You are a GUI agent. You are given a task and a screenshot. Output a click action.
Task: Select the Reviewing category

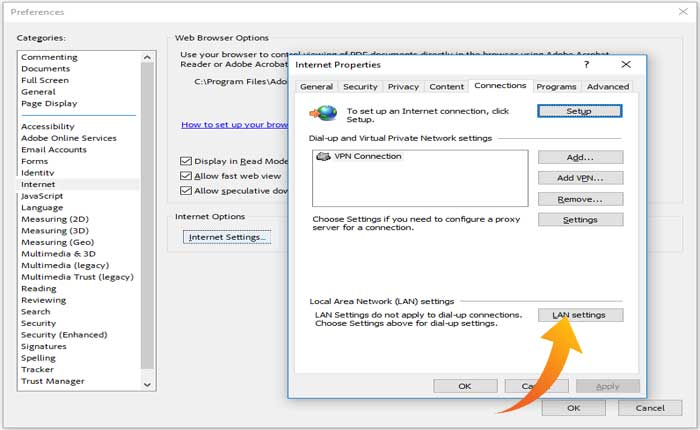click(43, 300)
